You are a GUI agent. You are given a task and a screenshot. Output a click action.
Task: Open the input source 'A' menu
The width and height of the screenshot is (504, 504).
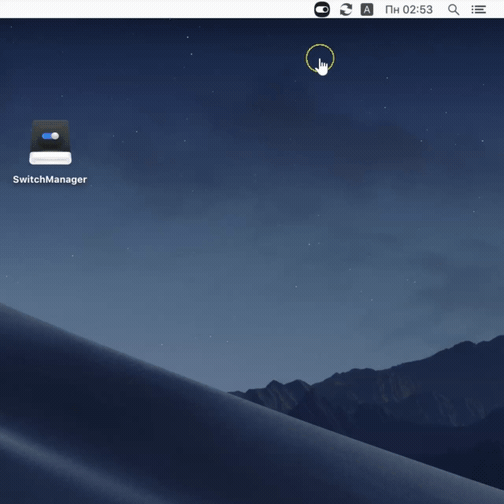tap(367, 9)
